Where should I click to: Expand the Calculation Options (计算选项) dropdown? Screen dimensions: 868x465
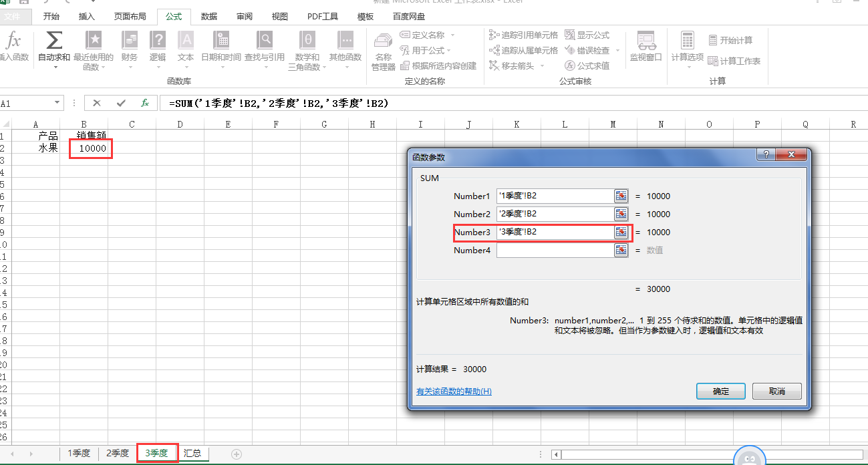(x=688, y=51)
